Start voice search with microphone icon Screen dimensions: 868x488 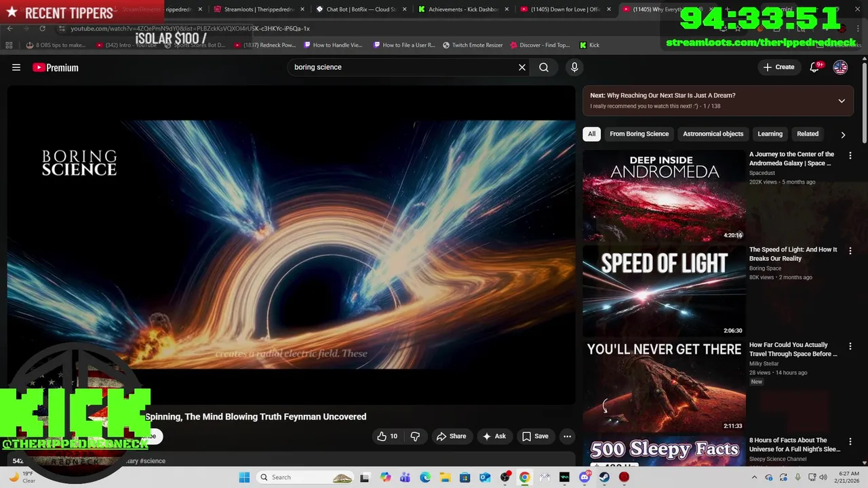tap(574, 67)
